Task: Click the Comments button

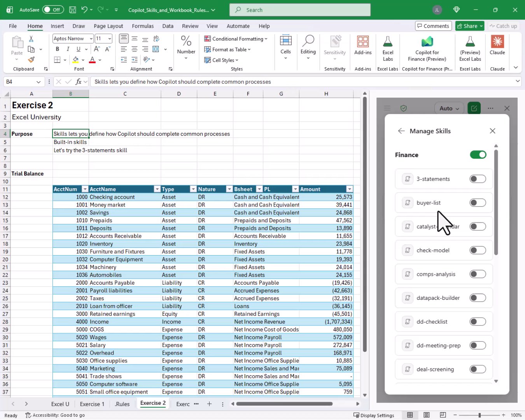Action: (433, 26)
